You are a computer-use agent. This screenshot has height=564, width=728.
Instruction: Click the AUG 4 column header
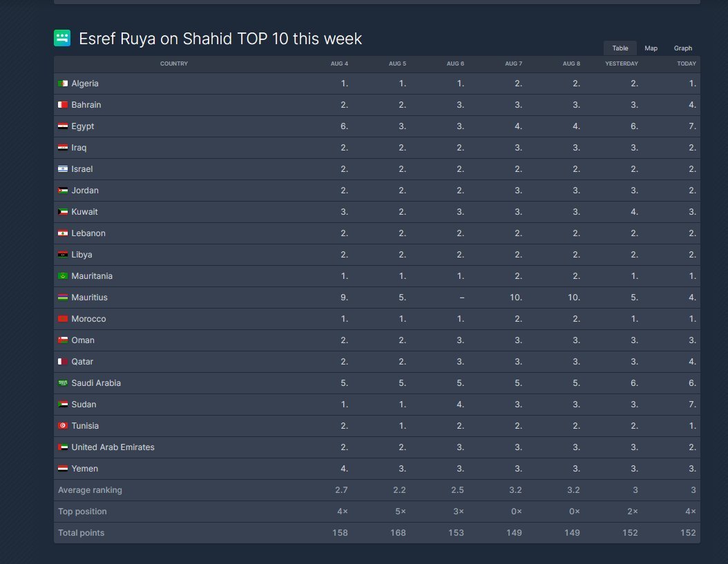coord(338,64)
